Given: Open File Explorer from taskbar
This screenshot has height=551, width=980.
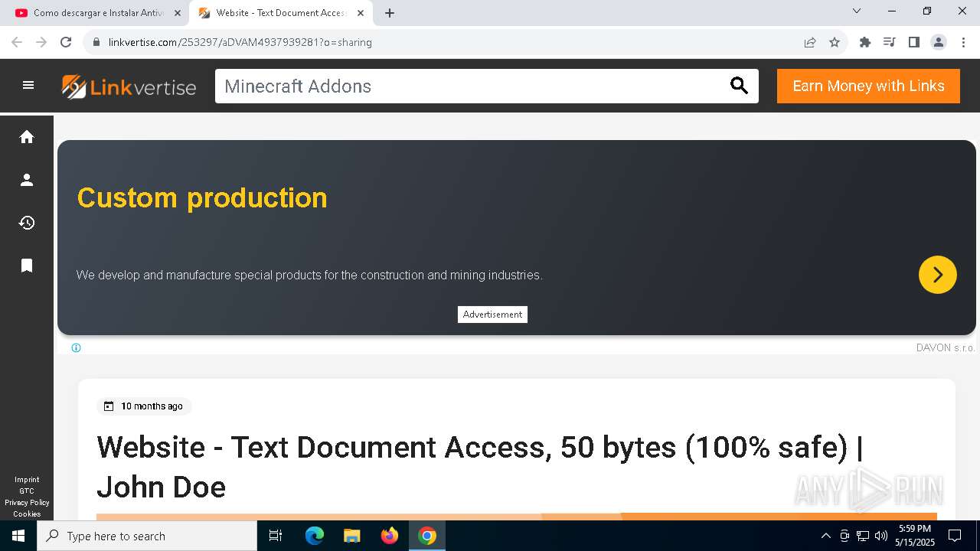Looking at the screenshot, I should [352, 536].
